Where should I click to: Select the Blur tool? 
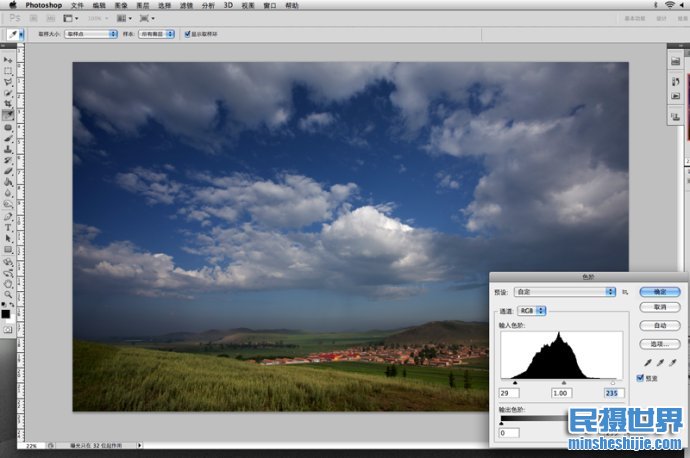pyautogui.click(x=8, y=193)
